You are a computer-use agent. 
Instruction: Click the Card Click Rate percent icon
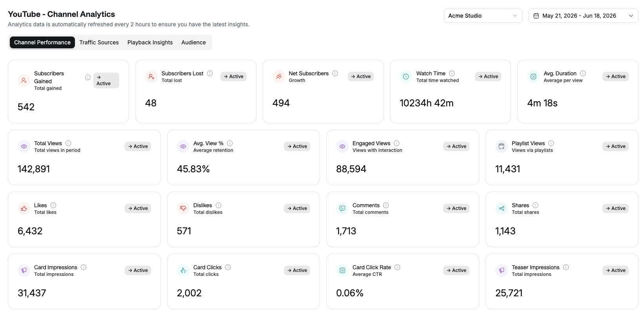[x=342, y=270]
